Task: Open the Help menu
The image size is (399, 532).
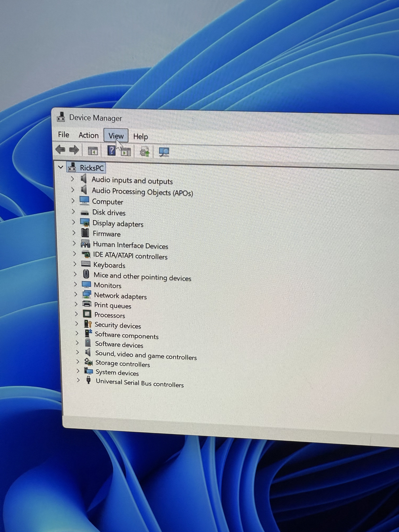Action: pyautogui.click(x=141, y=137)
